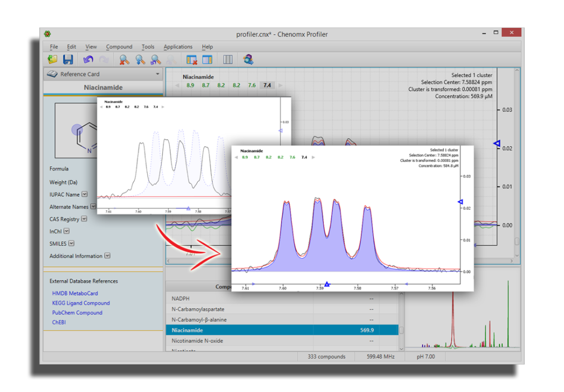Select the zoom-out magnifier tool
Viewport: 564px width, 392px height.
[x=124, y=59]
